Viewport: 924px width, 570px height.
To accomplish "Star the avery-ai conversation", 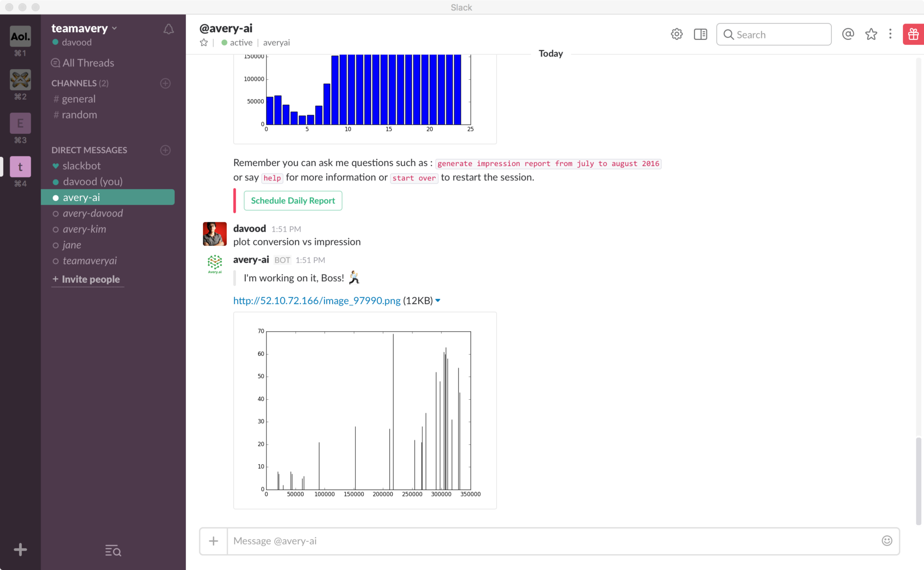I will coord(204,42).
